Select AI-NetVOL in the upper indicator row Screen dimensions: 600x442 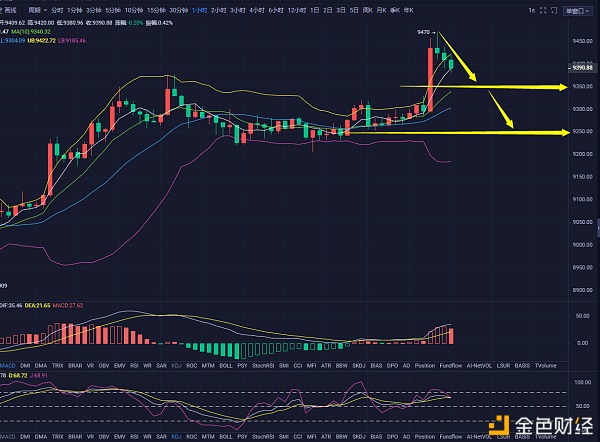coord(479,365)
